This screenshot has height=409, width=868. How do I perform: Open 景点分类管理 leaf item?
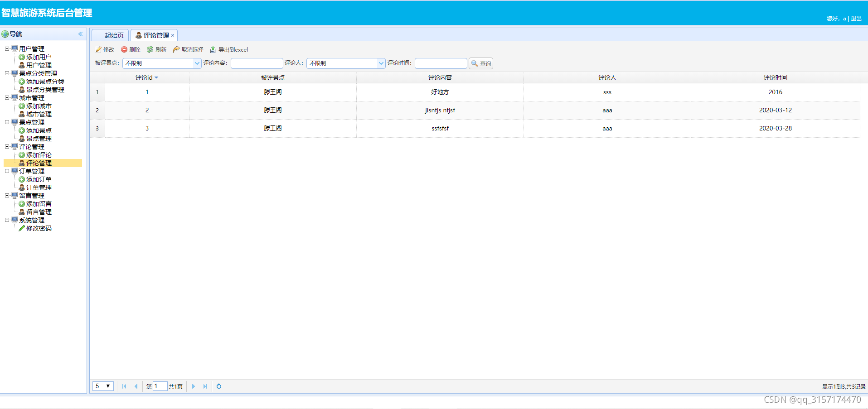(45, 90)
